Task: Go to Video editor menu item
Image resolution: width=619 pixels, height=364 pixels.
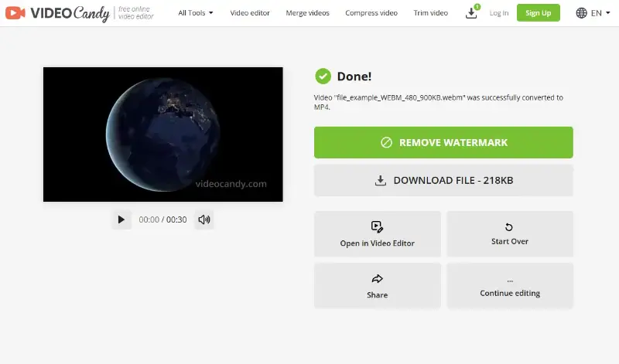Action: pyautogui.click(x=251, y=13)
